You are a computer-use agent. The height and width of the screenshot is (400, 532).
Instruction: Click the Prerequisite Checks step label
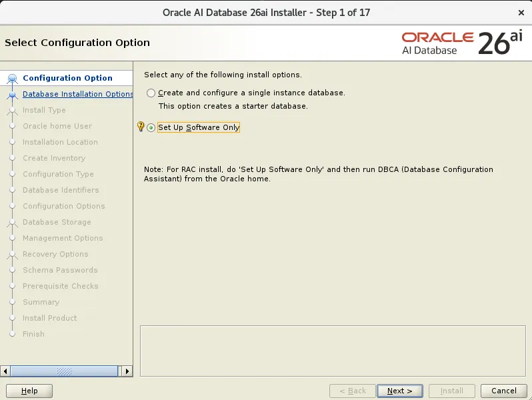click(61, 286)
